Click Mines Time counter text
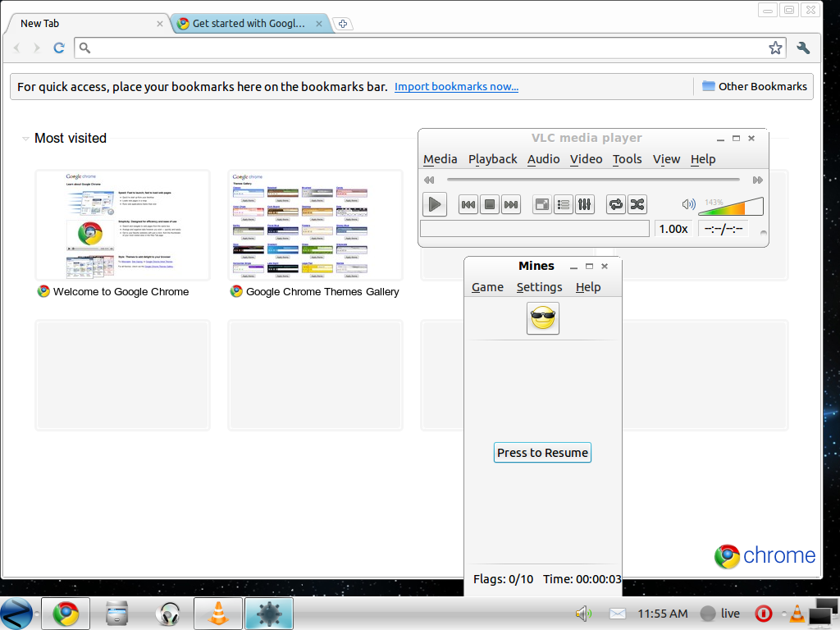Screen dimensions: 840x630 point(582,579)
